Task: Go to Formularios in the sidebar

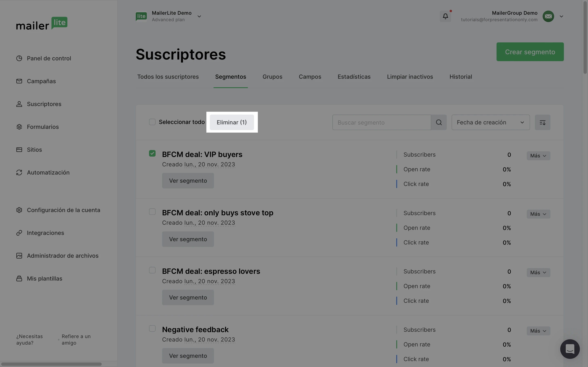Action: pyautogui.click(x=42, y=127)
